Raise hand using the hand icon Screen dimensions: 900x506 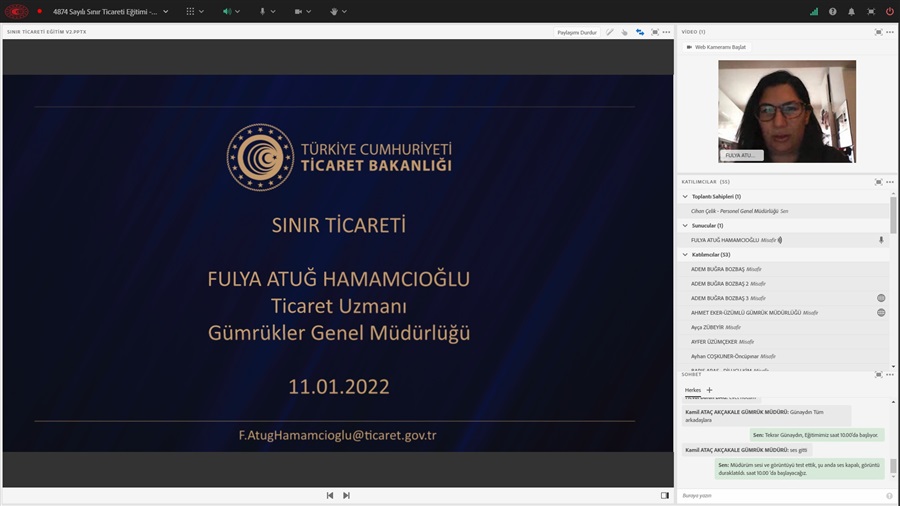pos(334,11)
